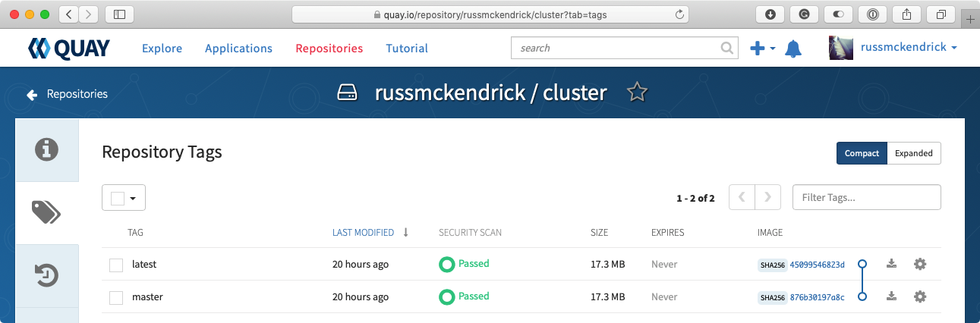The image size is (980, 323).
Task: Click 'Never' expiry for latest tag
Action: tap(664, 265)
